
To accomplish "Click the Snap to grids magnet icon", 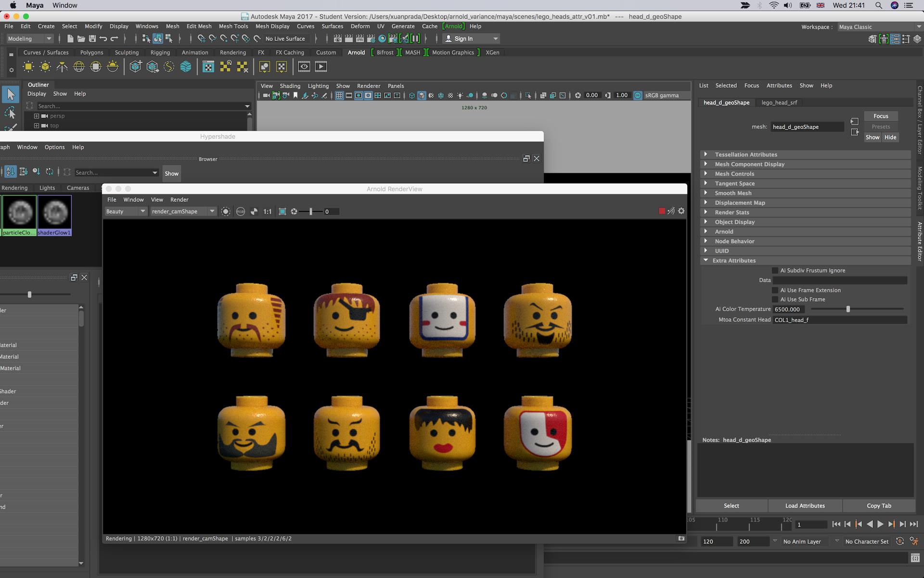I will click(202, 39).
